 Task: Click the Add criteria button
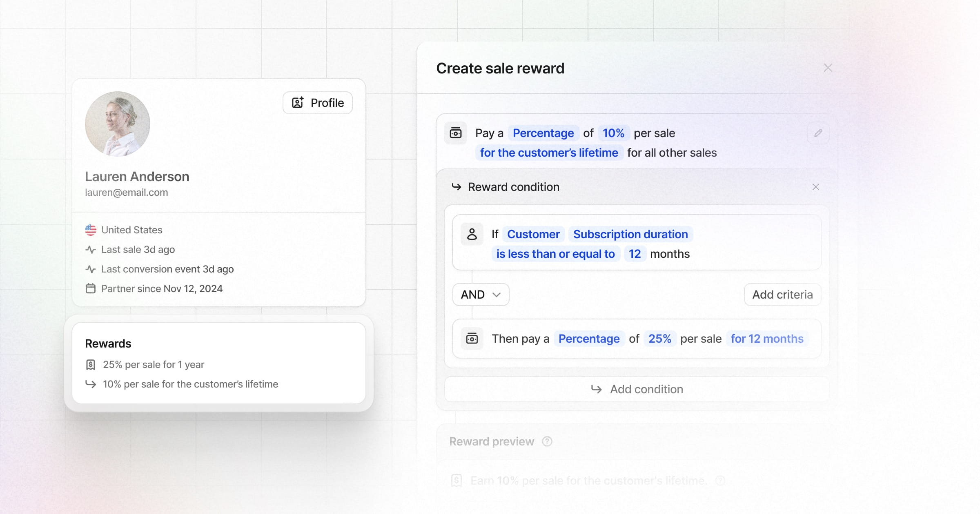[782, 295]
